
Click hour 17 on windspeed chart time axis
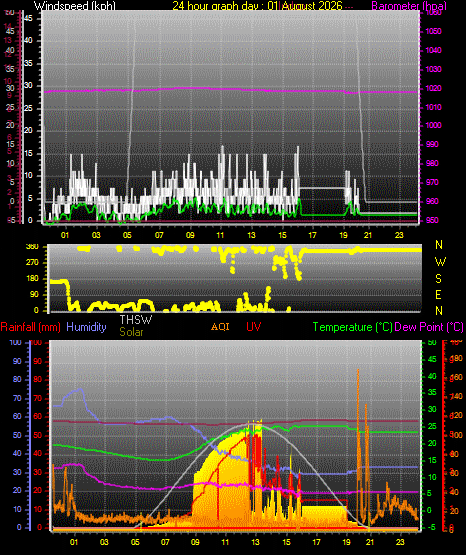point(312,235)
